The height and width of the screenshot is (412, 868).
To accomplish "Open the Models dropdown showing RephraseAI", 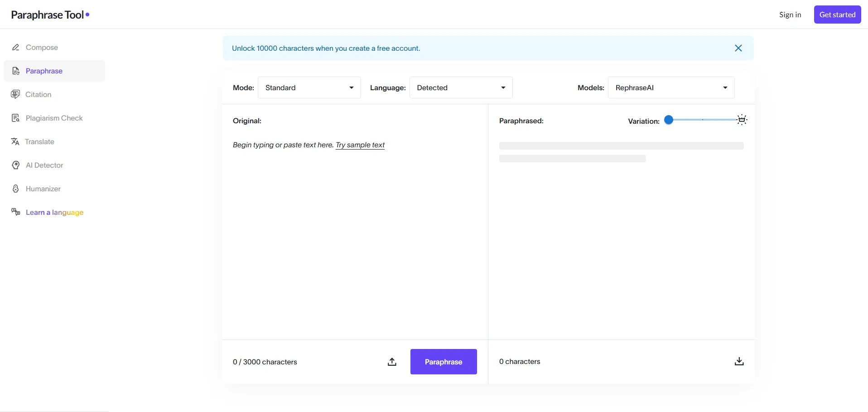I will (x=671, y=87).
